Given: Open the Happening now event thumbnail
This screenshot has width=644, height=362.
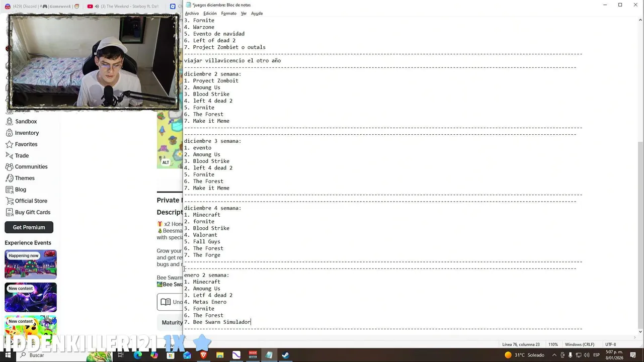Looking at the screenshot, I should 31,264.
